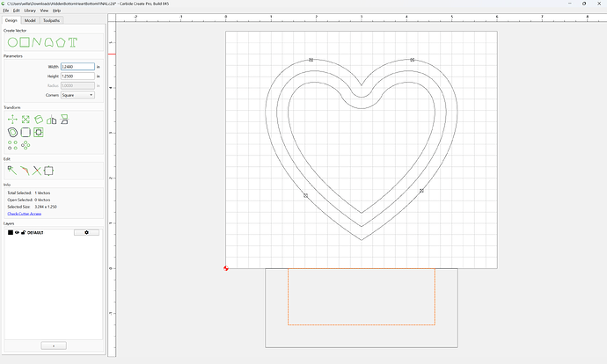Open the rounded corner treatment tool
Image resolution: width=607 pixels, height=364 pixels.
(x=26, y=132)
